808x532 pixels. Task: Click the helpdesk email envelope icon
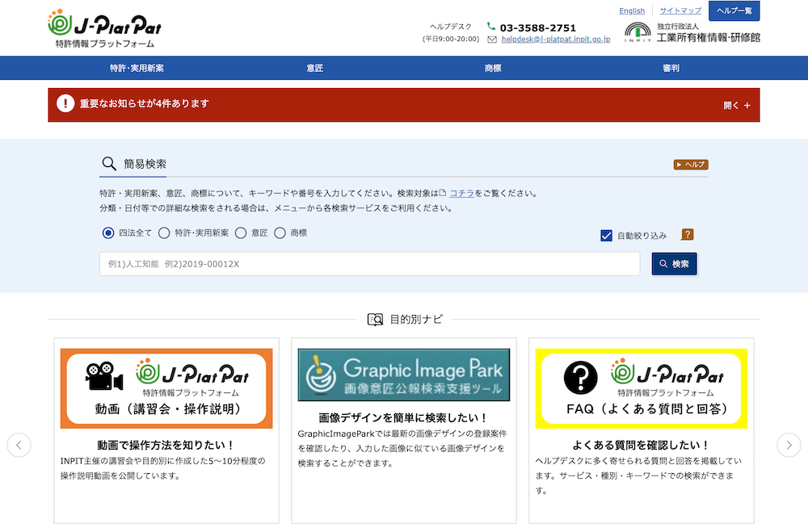click(x=492, y=39)
